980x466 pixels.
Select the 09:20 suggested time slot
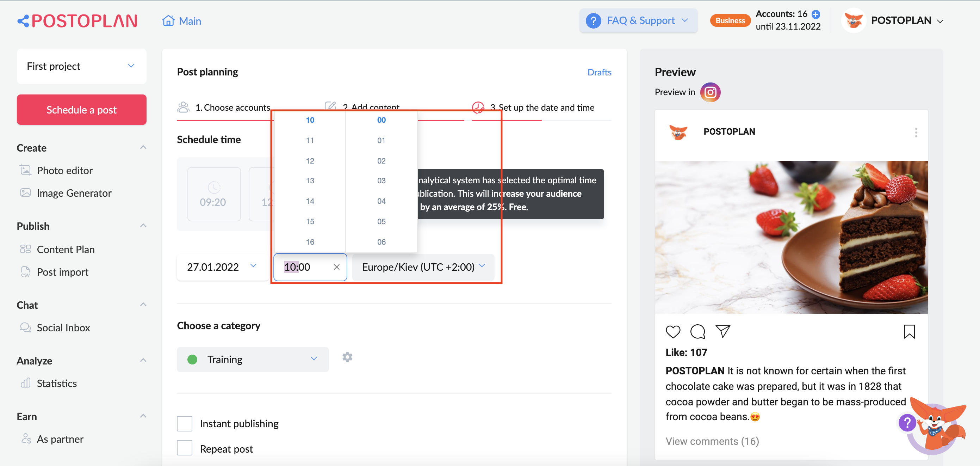pos(214,194)
